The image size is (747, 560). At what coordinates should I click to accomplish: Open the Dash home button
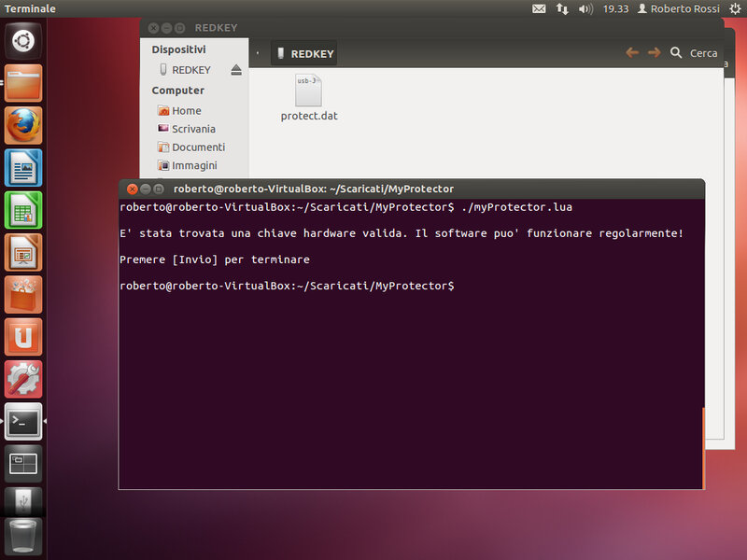23,41
